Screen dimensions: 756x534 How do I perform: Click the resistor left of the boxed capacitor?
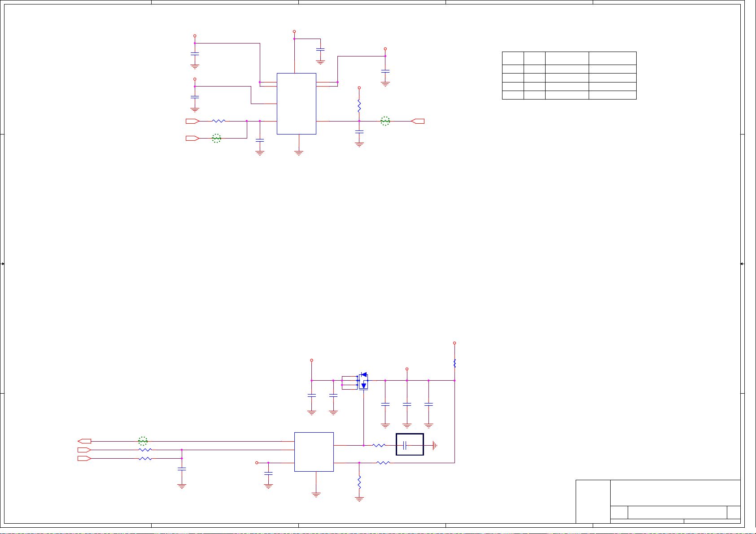tap(379, 445)
